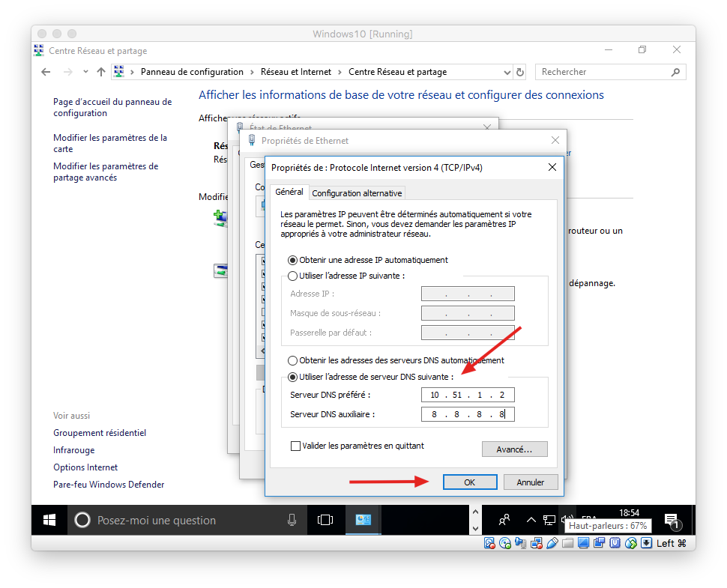Click the VirtualBox audio status icon
Image resolution: width=727 pixels, height=588 pixels.
point(521,543)
